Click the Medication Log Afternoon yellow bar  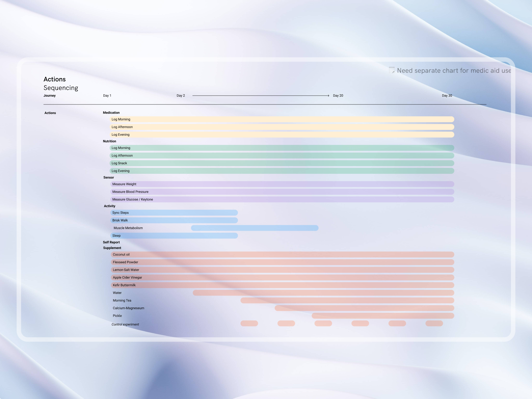(x=282, y=127)
